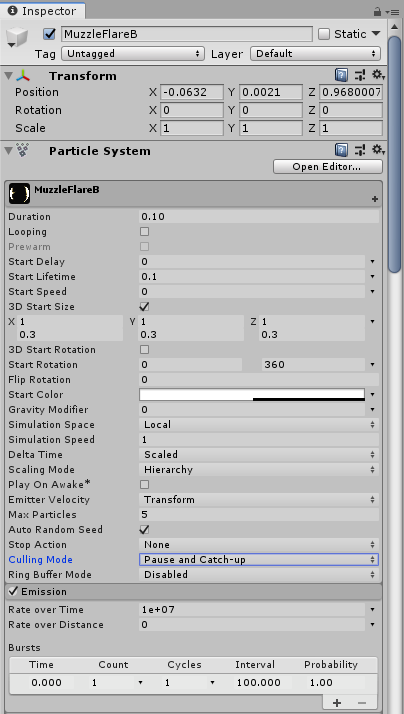Click the MuzzleFlareB particle thumbnail
404x714 pixels.
click(x=19, y=194)
